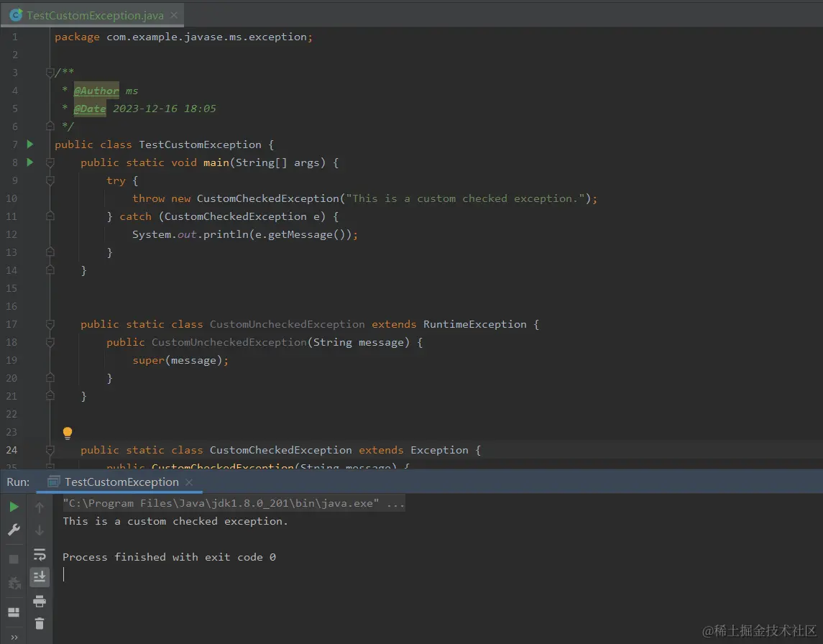Click the run config icon beside TestCustomException
The height and width of the screenshot is (644, 823).
point(53,482)
